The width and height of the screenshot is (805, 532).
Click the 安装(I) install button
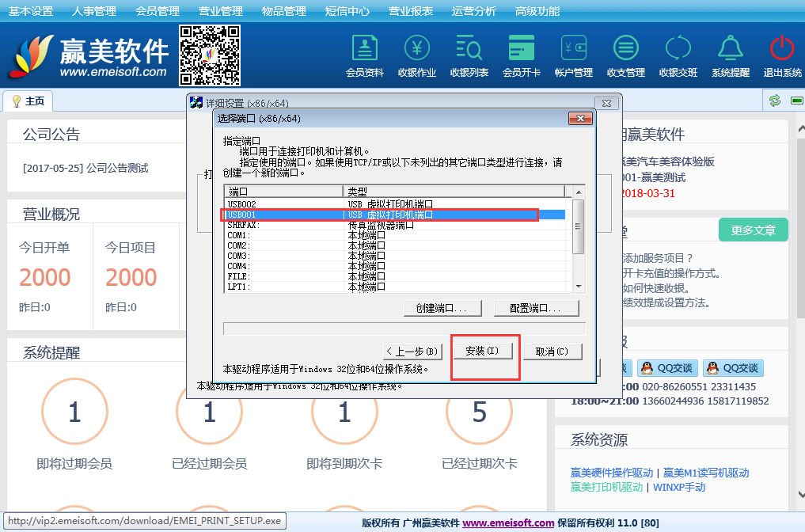(482, 351)
